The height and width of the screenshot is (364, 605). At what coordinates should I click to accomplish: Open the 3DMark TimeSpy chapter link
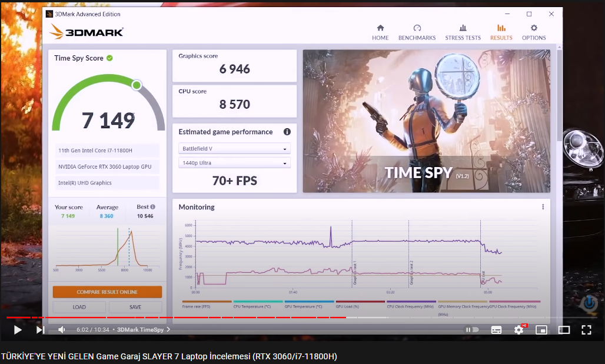(144, 330)
